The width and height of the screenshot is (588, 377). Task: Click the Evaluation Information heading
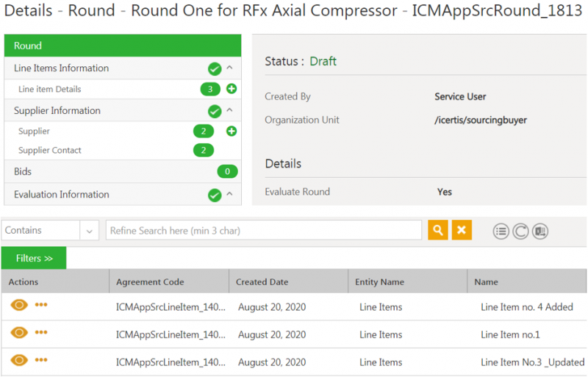[x=62, y=195]
